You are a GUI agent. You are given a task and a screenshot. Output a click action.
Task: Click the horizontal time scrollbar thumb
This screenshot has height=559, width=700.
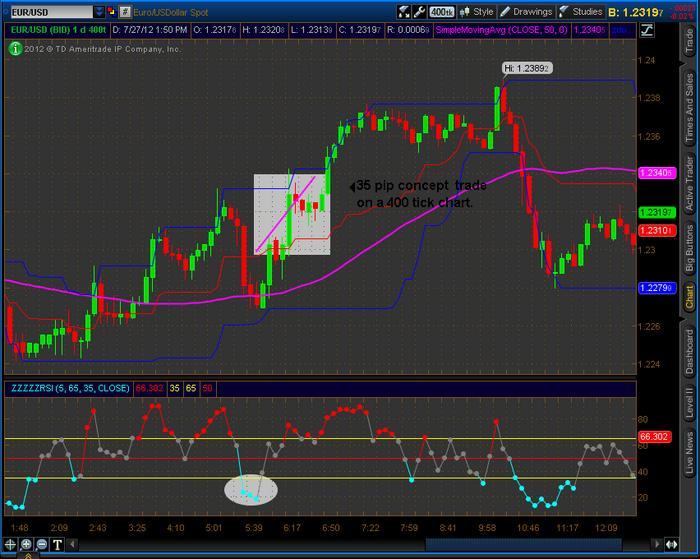click(x=523, y=544)
